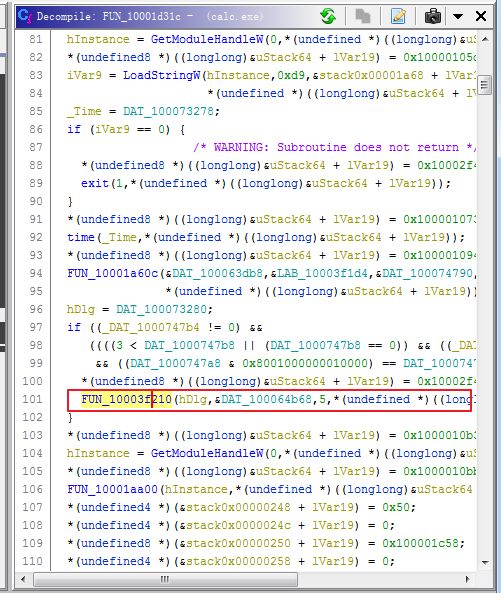
Task: Click LoadStringW on line 83
Action: pos(161,75)
